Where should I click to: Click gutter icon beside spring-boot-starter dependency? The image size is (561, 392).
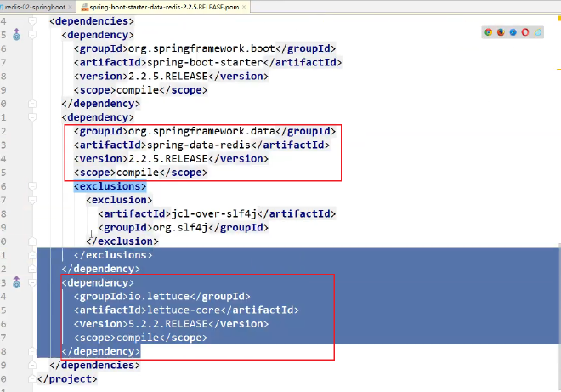coord(18,35)
